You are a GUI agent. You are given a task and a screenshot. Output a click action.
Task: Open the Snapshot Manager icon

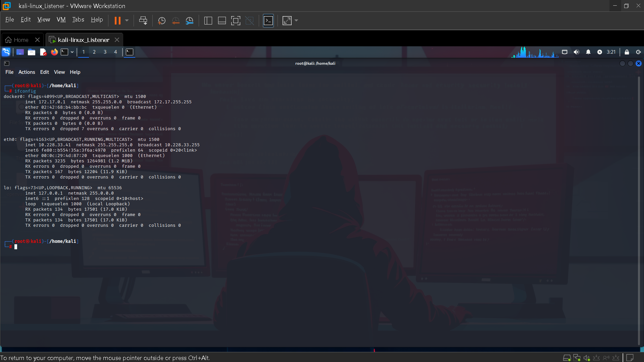(190, 21)
